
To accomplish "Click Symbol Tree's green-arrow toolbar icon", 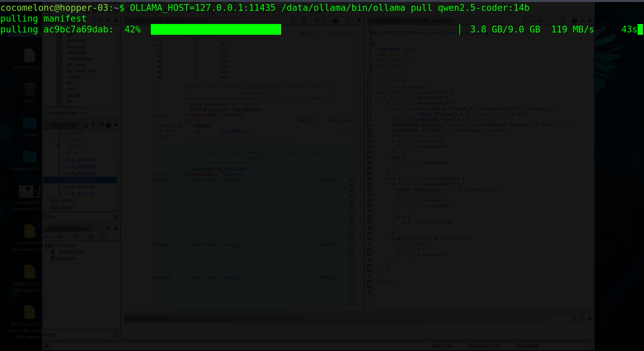I will point(93,125).
